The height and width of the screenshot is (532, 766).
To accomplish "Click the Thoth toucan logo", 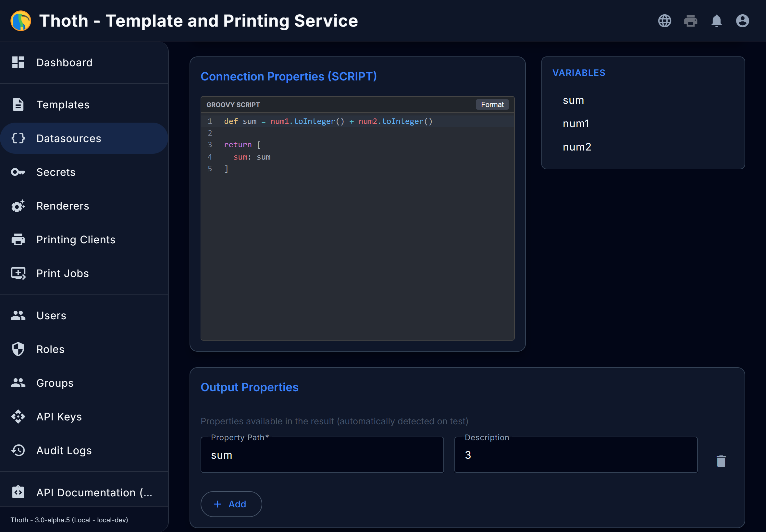I will pos(21,21).
